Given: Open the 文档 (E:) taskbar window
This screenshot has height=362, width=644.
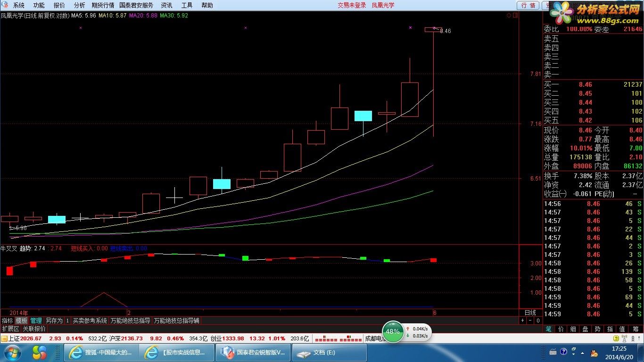Looking at the screenshot, I should (x=330, y=353).
